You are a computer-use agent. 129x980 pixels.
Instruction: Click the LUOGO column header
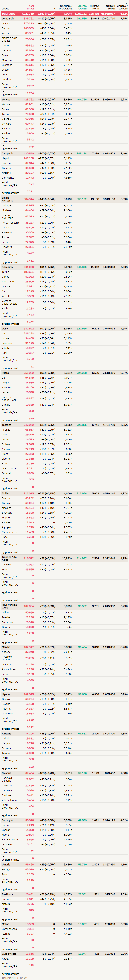tap(5, 8)
